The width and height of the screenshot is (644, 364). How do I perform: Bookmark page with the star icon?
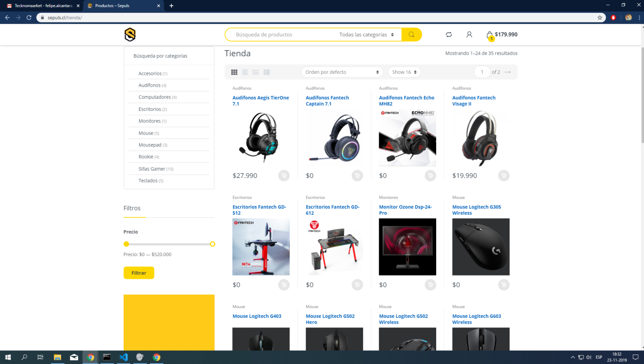tap(600, 18)
